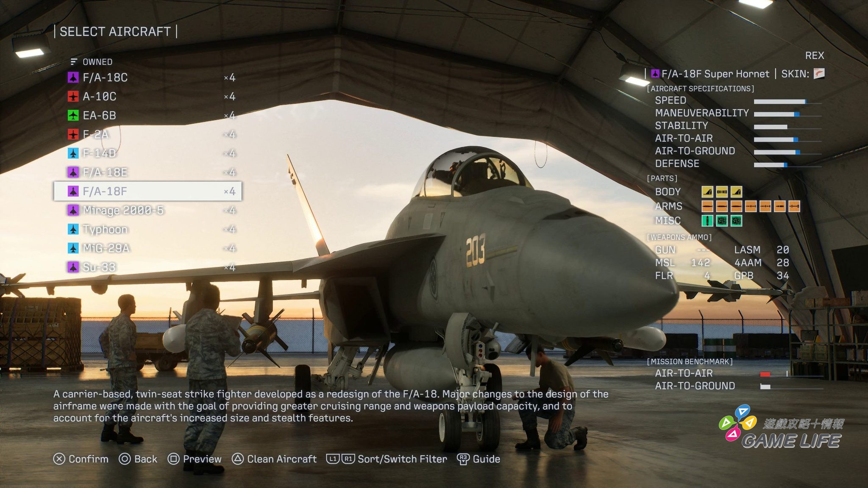Click the first ARMS part slot

pyautogui.click(x=707, y=206)
